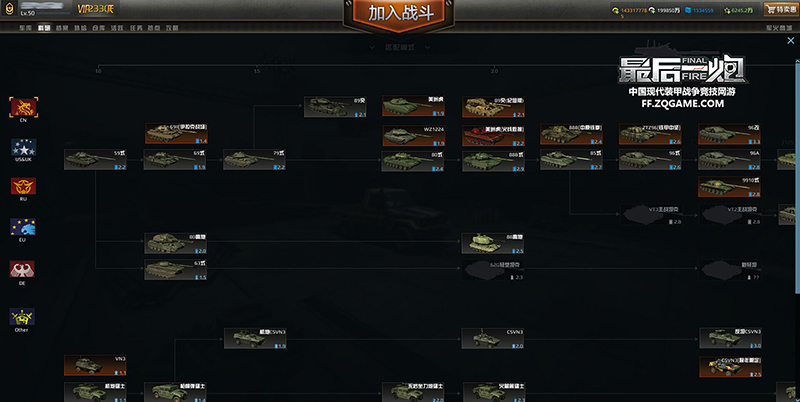Select the Other nations icon

pyautogui.click(x=22, y=316)
